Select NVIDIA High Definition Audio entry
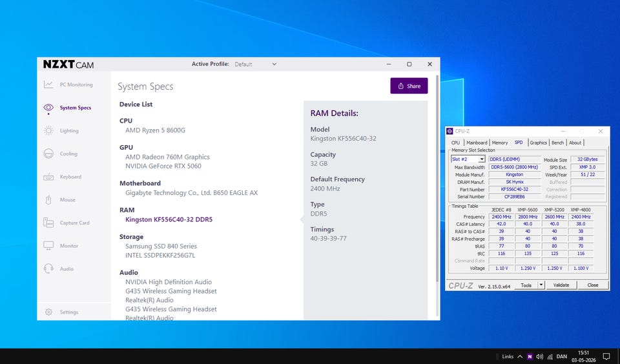Viewport: 620px width, 364px height. point(169,282)
